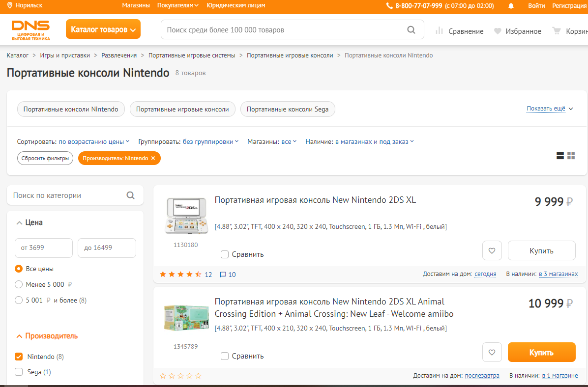Click availability link в 3 магазинах
588x387 pixels.
[x=559, y=274]
